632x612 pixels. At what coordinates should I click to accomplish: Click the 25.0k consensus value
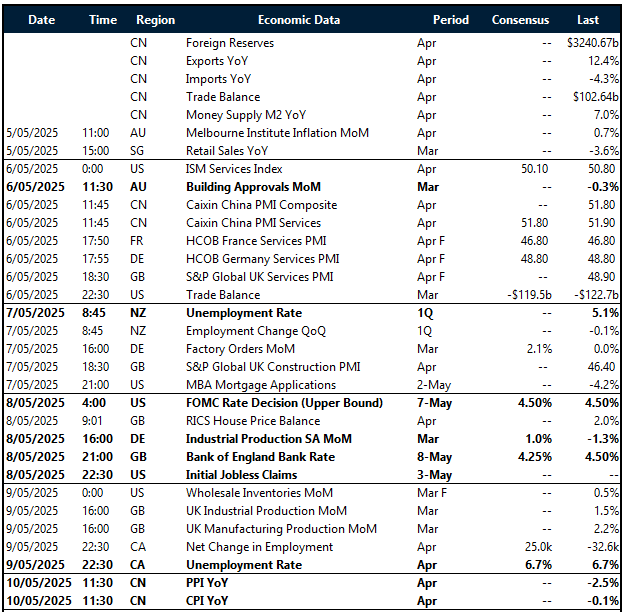[x=538, y=547]
